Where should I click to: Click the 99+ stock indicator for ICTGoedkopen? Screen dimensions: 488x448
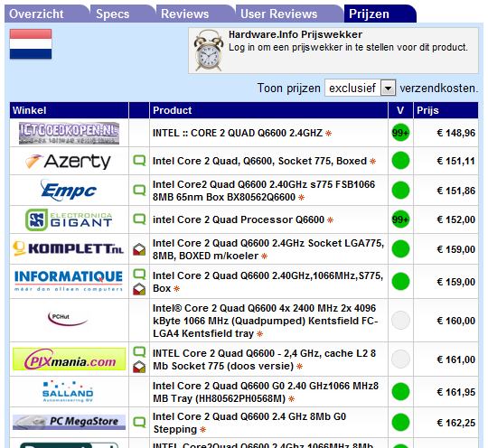pos(400,133)
